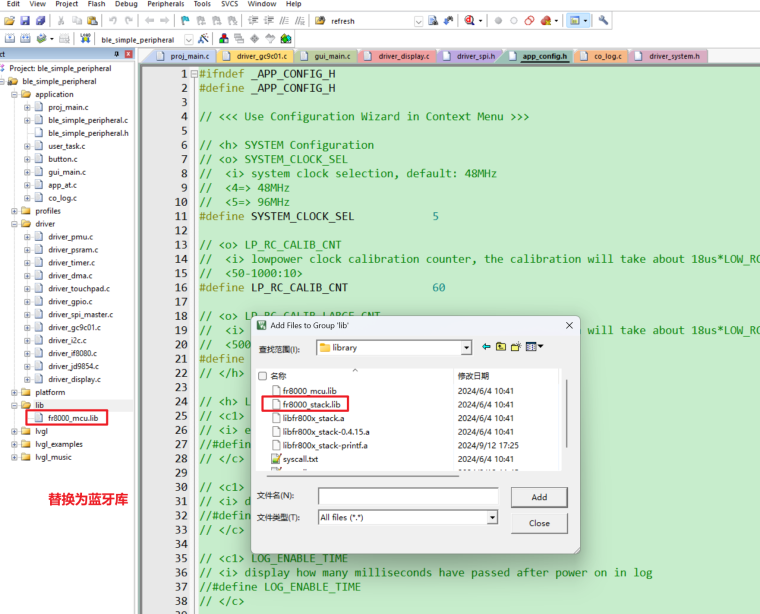760x614 pixels.
Task: Expand the profiles folder
Action: click(x=15, y=211)
